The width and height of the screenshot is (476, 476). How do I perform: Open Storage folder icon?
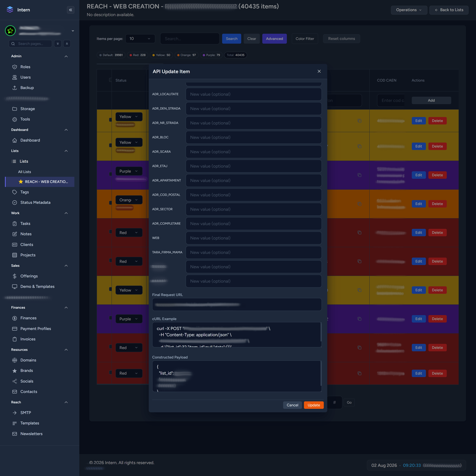tap(15, 109)
